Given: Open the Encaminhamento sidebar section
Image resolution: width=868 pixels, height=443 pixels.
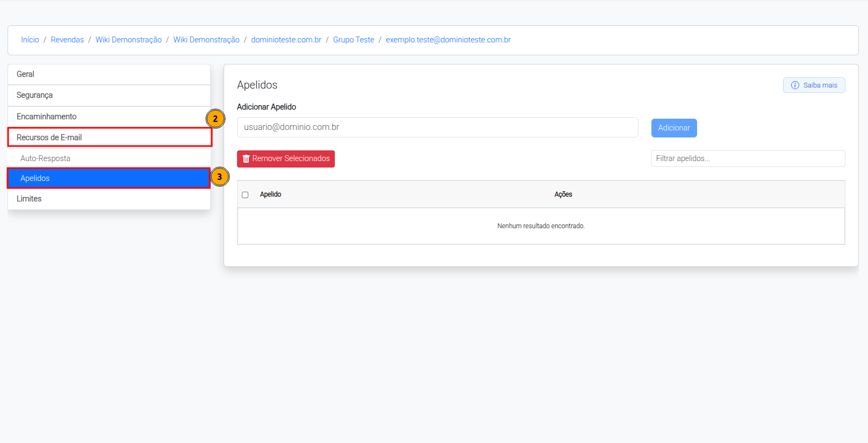Looking at the screenshot, I should (109, 117).
